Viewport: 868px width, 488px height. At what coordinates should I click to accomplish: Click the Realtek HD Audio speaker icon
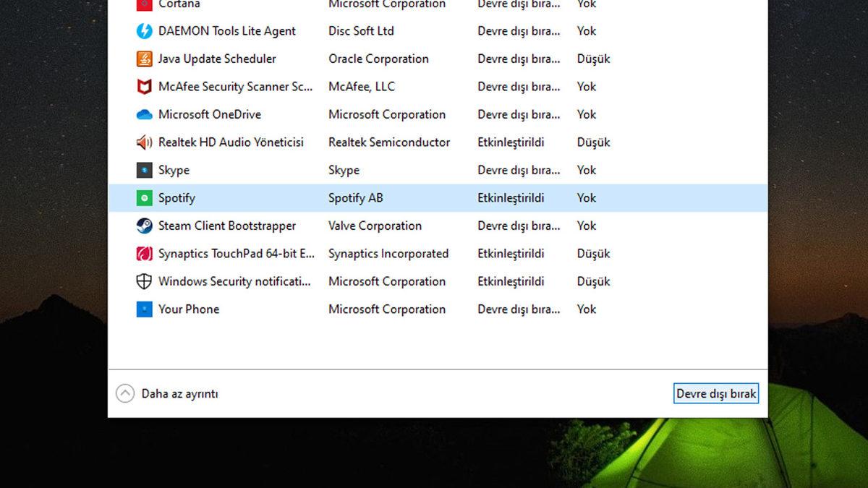point(144,142)
